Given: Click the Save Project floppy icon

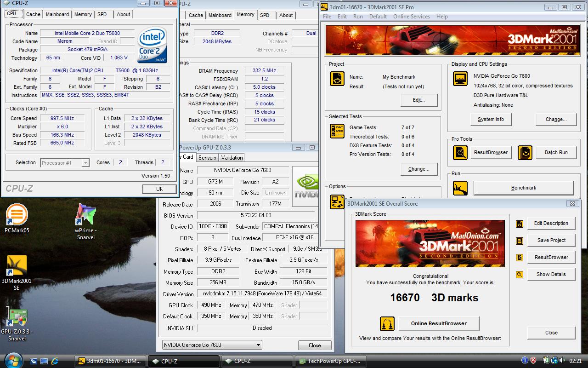Looking at the screenshot, I should (x=519, y=241).
